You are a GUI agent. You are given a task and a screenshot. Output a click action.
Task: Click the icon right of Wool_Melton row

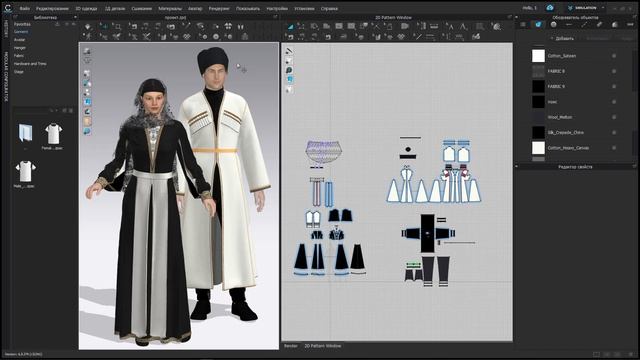click(614, 117)
